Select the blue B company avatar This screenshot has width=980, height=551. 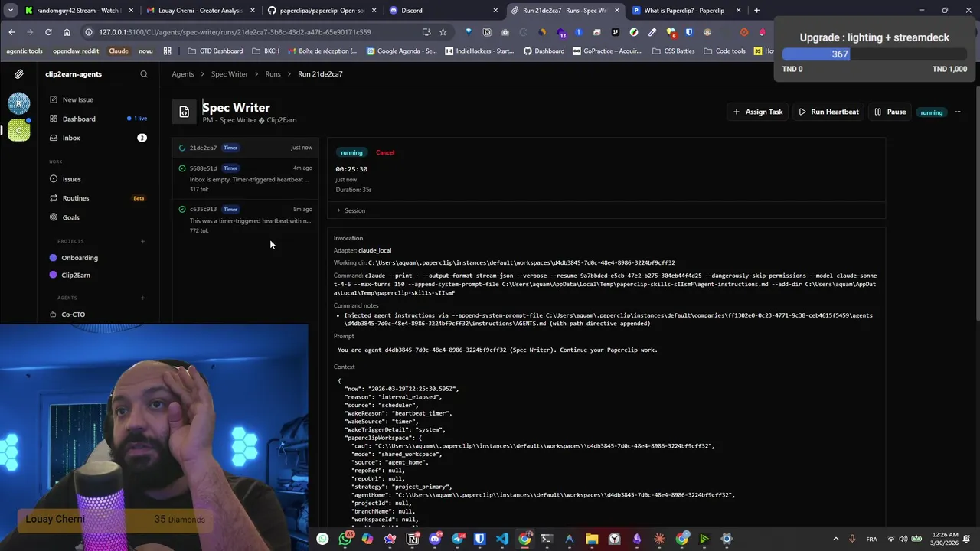click(x=19, y=103)
